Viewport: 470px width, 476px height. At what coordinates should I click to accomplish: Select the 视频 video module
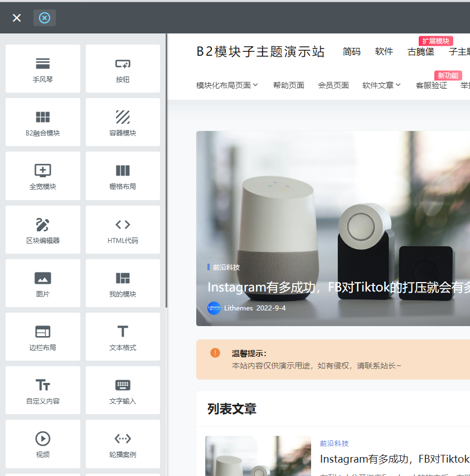[43, 444]
